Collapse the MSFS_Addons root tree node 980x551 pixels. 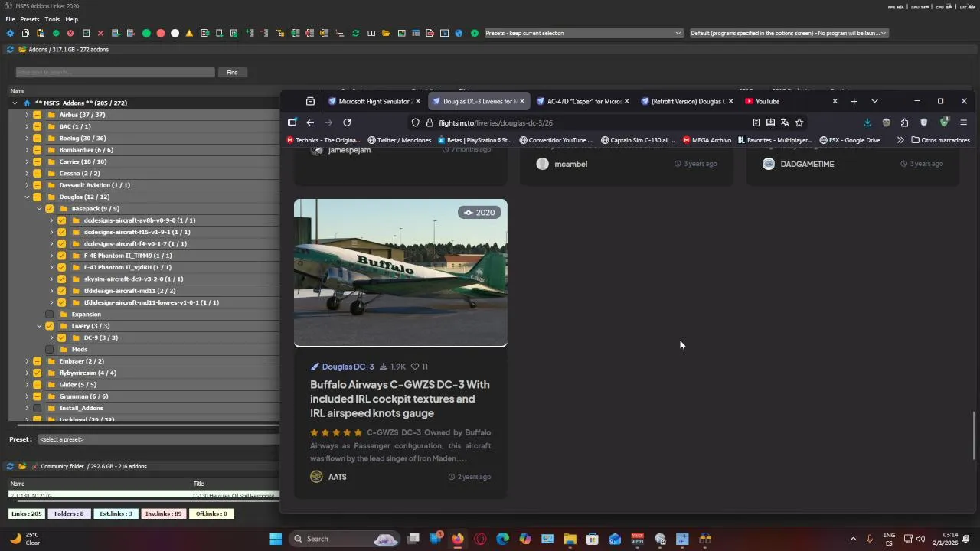[15, 103]
